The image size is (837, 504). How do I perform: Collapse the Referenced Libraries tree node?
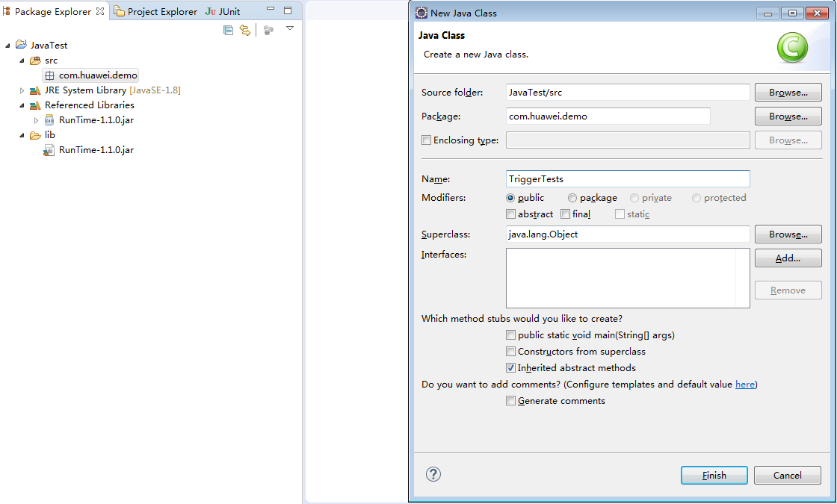tap(22, 105)
